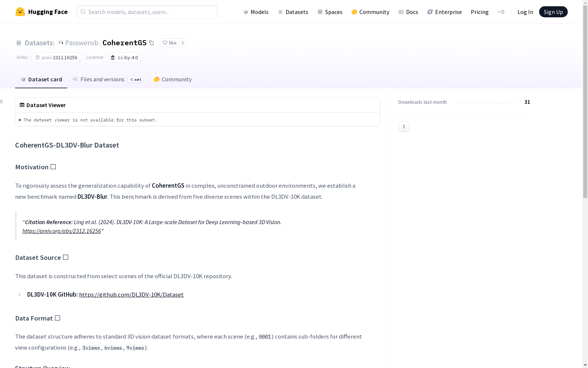Click the heart like icon
The width and height of the screenshot is (588, 368).
click(x=165, y=43)
